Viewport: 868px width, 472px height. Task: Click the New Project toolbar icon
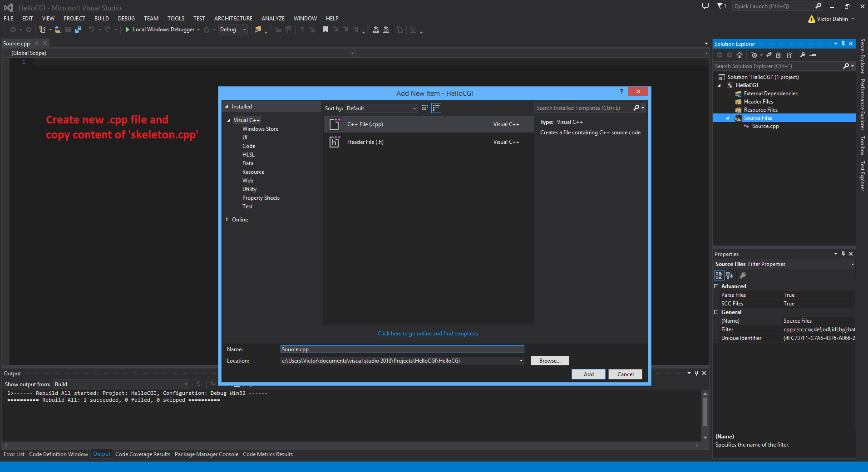42,29
